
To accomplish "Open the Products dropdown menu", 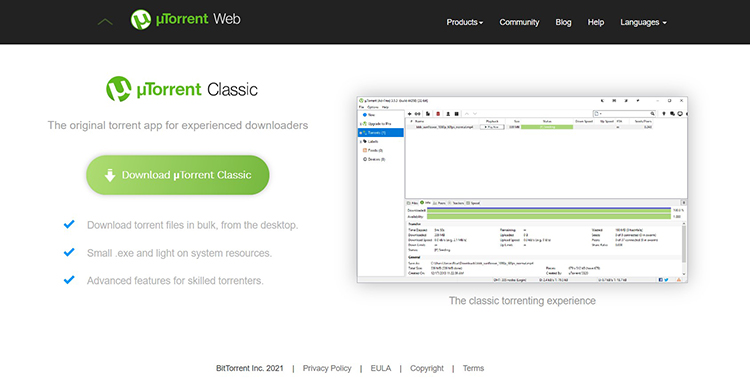I will click(464, 22).
